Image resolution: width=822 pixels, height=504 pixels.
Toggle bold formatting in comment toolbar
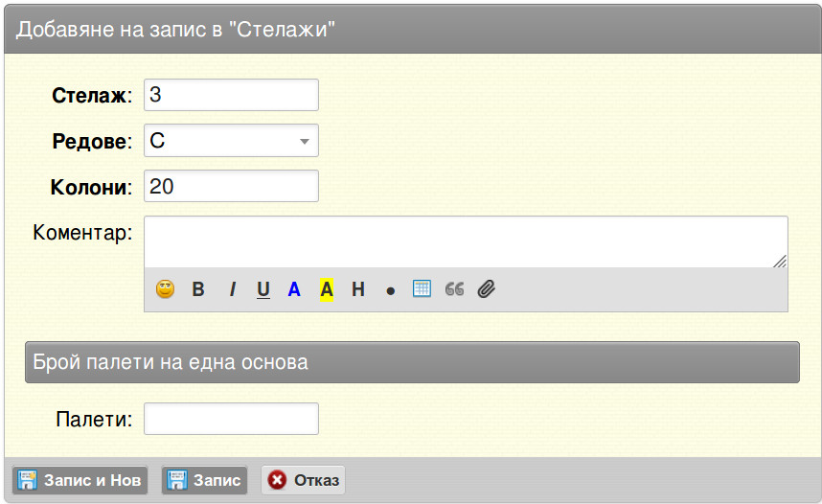[x=198, y=289]
